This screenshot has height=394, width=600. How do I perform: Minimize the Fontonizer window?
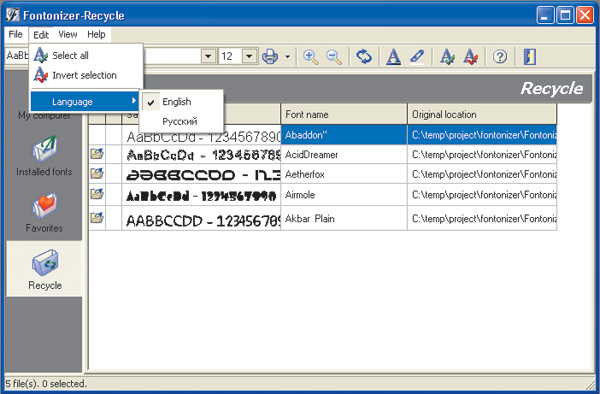click(x=545, y=16)
